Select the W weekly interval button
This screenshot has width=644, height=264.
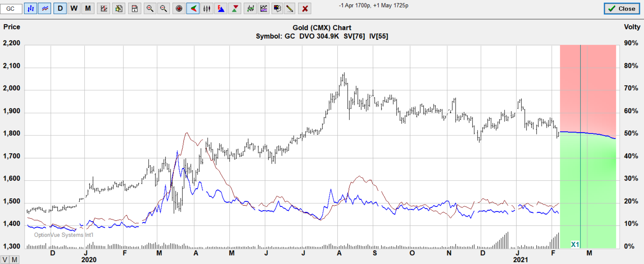pyautogui.click(x=74, y=8)
